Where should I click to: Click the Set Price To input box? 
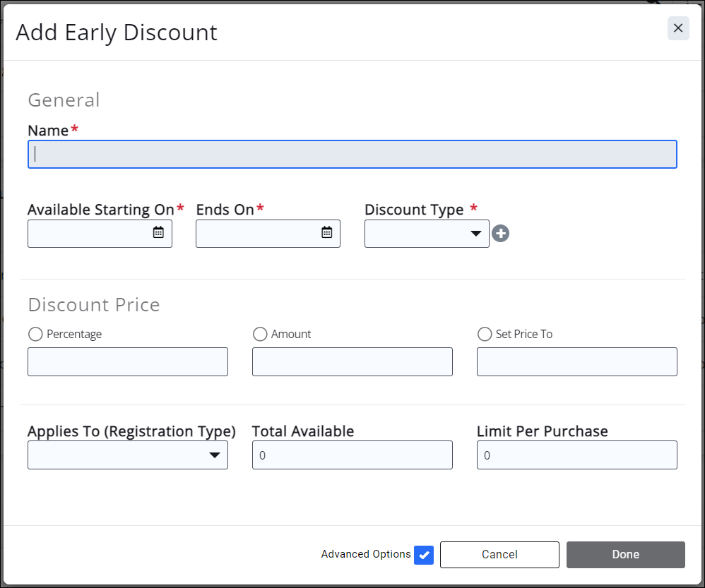click(x=576, y=361)
